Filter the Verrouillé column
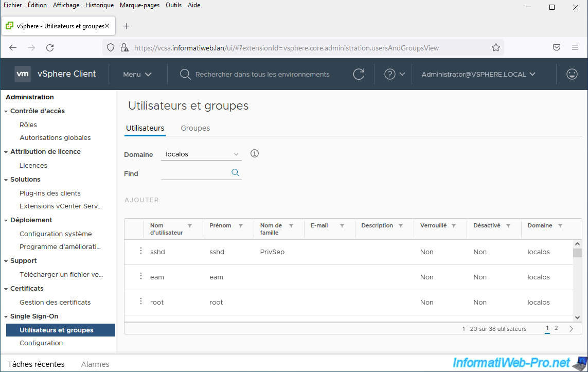This screenshot has height=372, width=588. pyautogui.click(x=454, y=226)
